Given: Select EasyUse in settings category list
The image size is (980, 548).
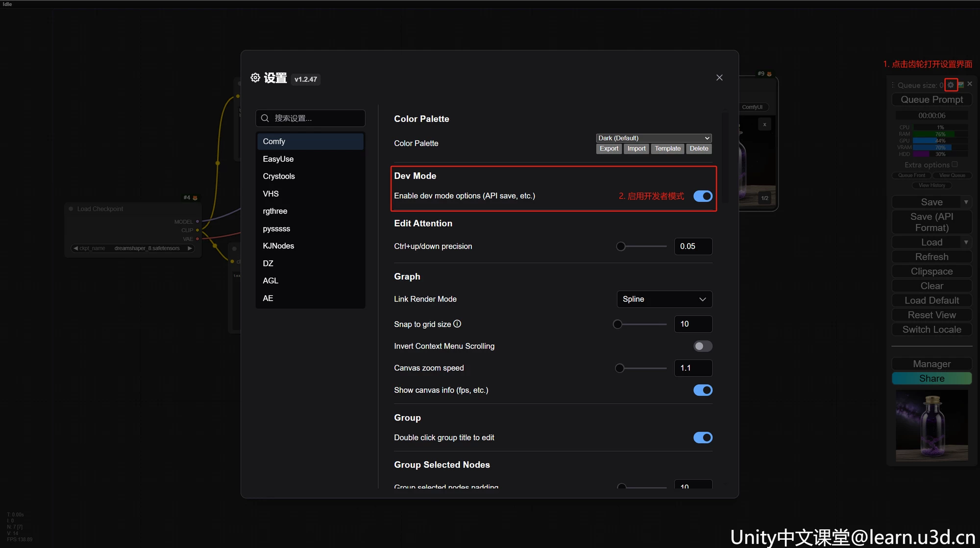Looking at the screenshot, I should (278, 159).
